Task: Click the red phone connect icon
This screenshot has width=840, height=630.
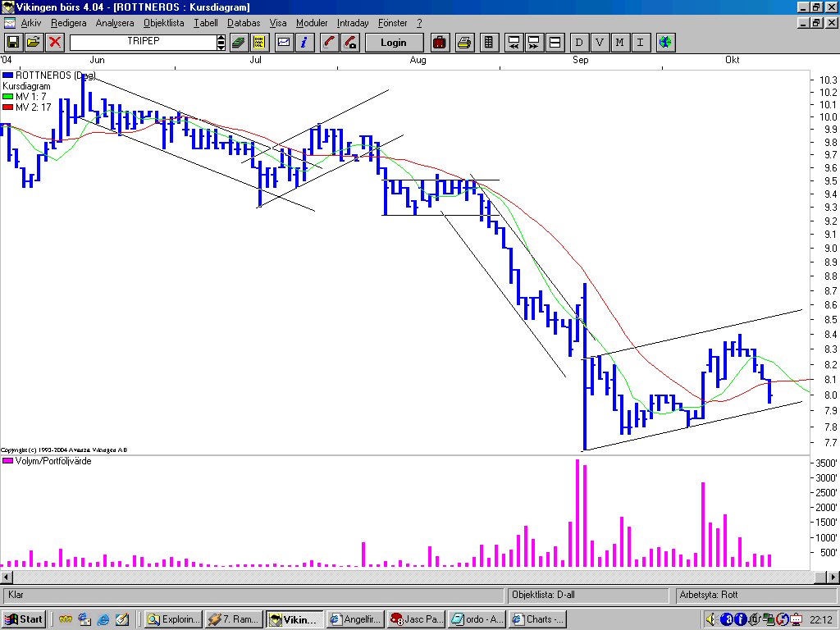Action: [329, 43]
